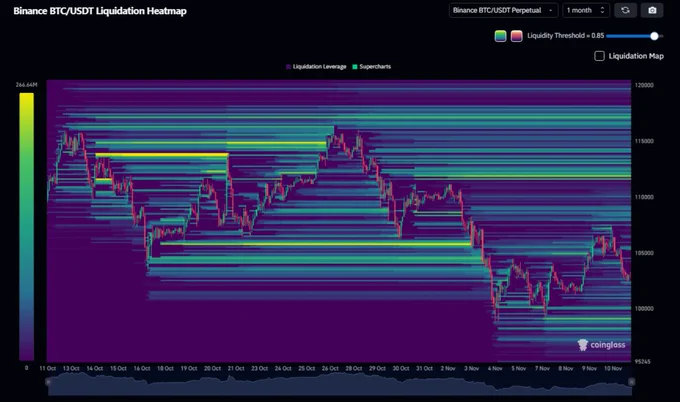Click the 21 Oct date axis label

click(236, 369)
